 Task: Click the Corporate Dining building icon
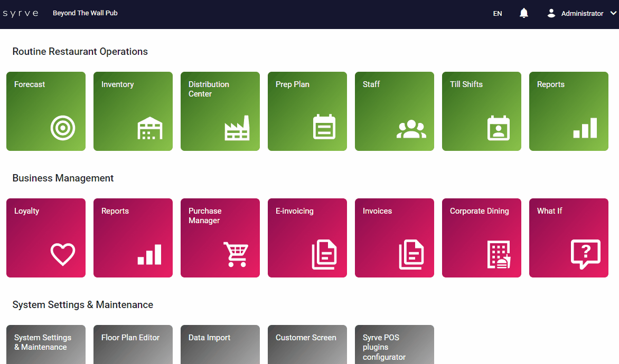498,255
